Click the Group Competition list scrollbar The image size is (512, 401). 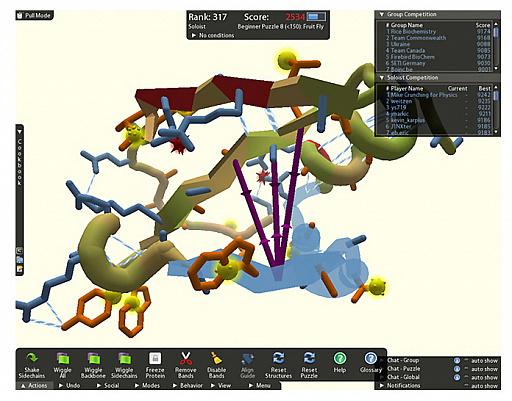click(x=496, y=46)
